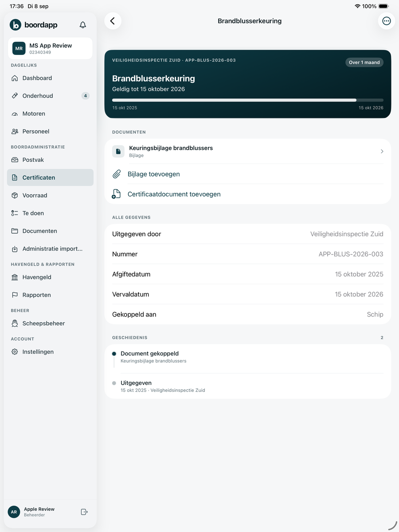Viewport: 399px width, 532px height.
Task: Click the Scheepsbeheer ship icon
Action: (15, 323)
